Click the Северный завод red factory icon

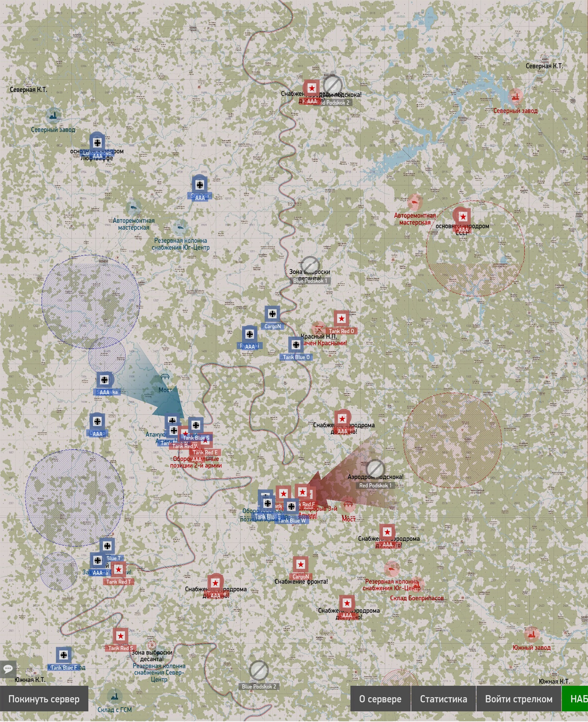coord(515,97)
